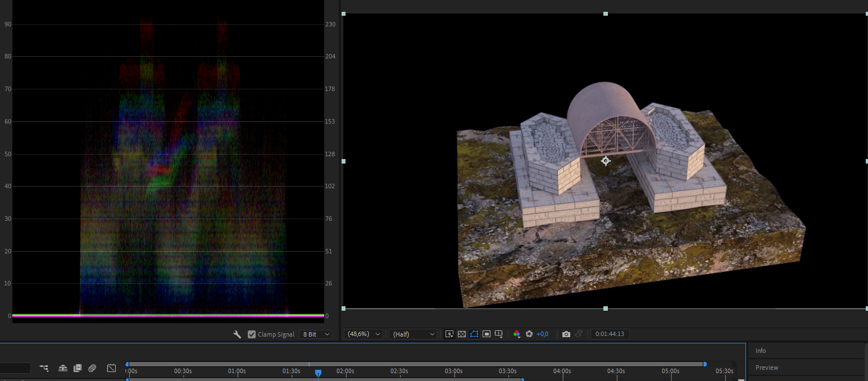
Task: Click the 03:00s mark on time ruler
Action: click(x=454, y=371)
